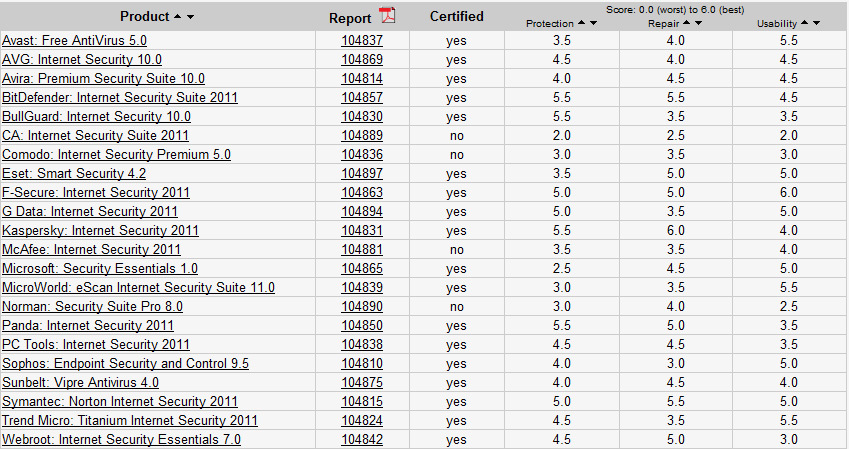Sort Protection scores ascending arrow

[x=582, y=23]
